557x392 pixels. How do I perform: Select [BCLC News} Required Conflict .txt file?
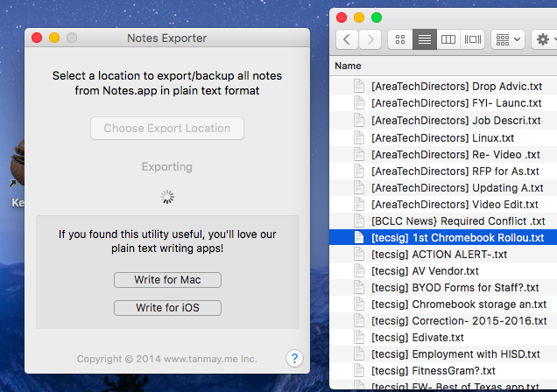[x=443, y=221]
